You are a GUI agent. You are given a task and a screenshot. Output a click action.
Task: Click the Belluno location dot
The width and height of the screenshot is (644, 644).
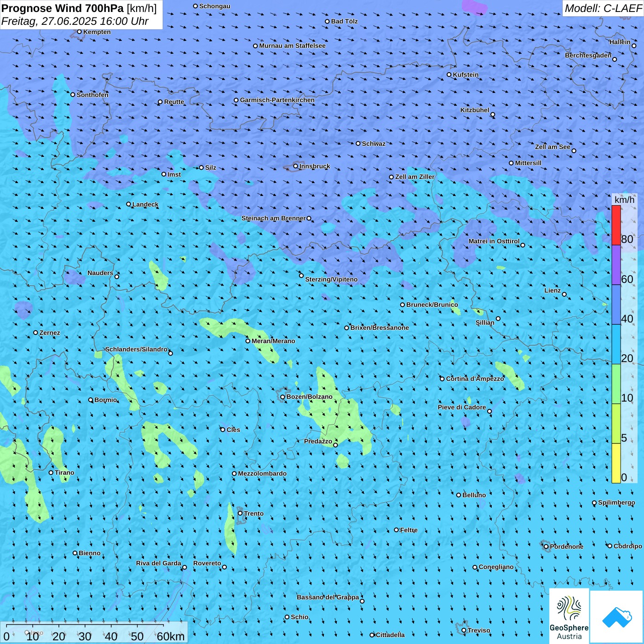click(459, 495)
